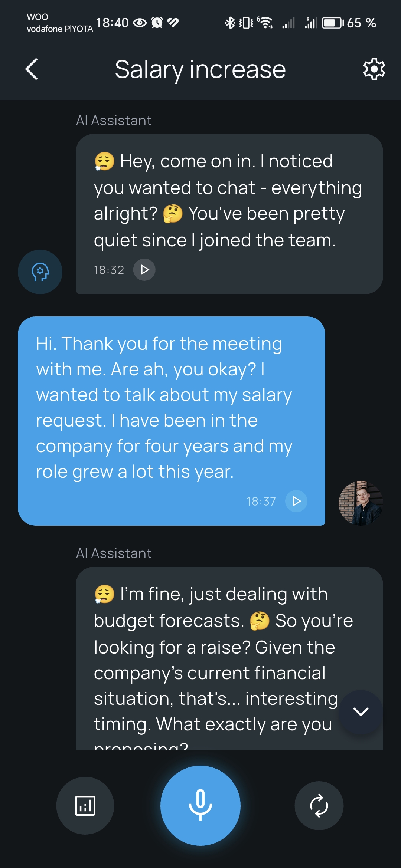The image size is (401, 868).
Task: Tap the microphone button to speak
Action: pos(200,805)
